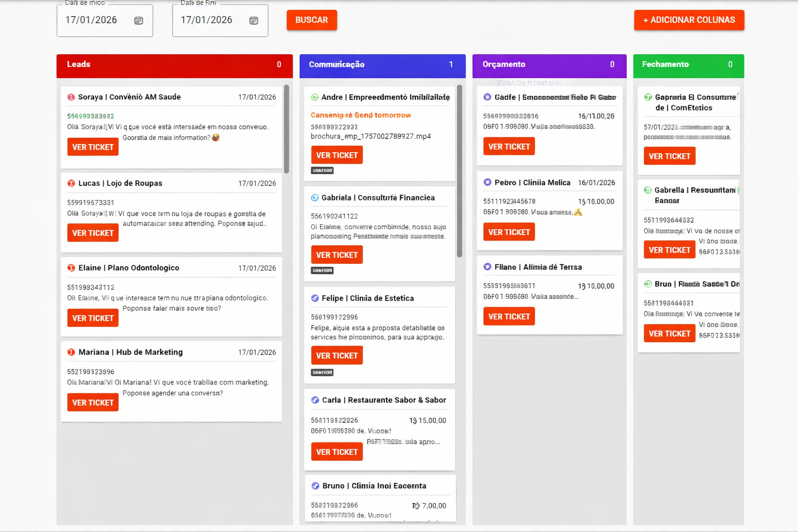Viewport: 798px width, 532px height.
Task: Open VER TICKET on Carla | Restaurante card
Action: [337, 451]
